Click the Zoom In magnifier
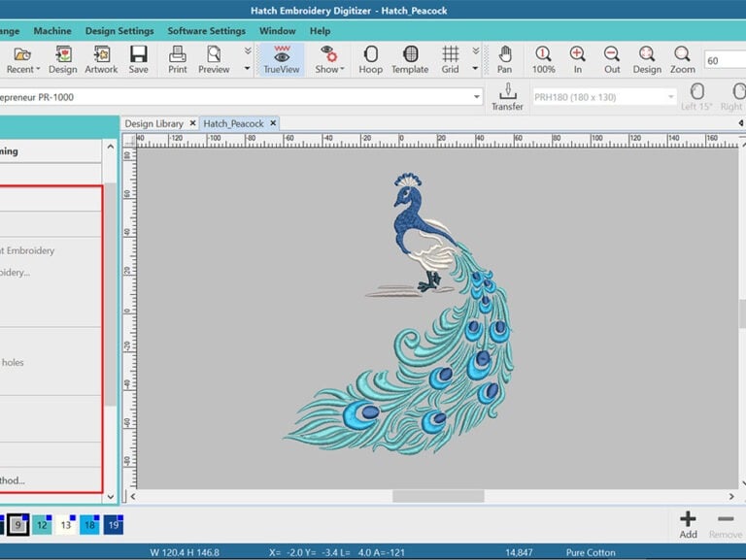 (x=578, y=59)
